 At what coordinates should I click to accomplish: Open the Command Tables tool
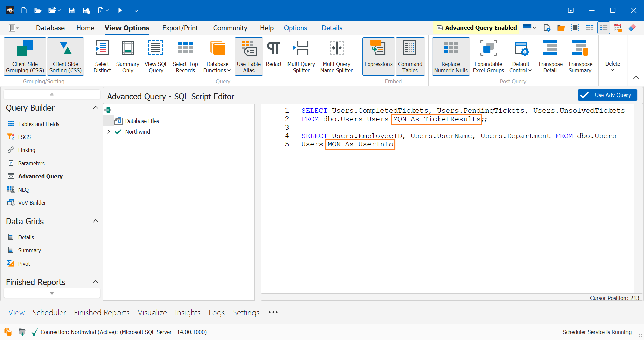tap(410, 57)
